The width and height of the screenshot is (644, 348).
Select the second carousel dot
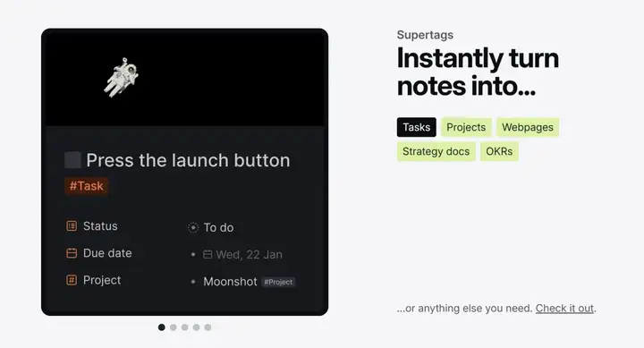pos(174,327)
